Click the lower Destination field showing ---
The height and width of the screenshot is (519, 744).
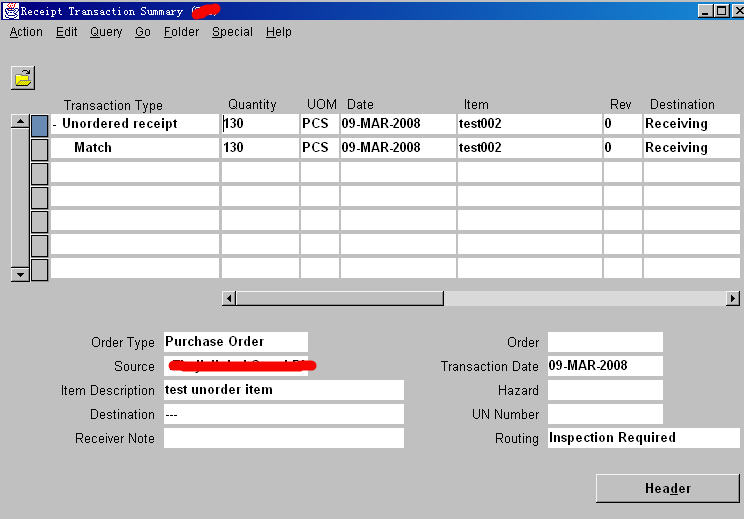(x=284, y=414)
